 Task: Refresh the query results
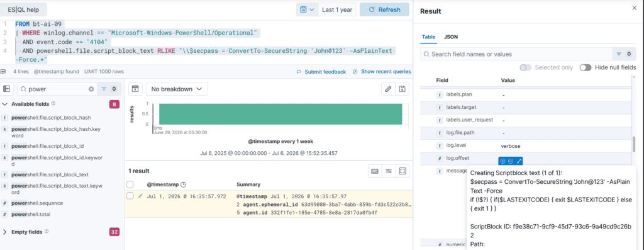384,9
